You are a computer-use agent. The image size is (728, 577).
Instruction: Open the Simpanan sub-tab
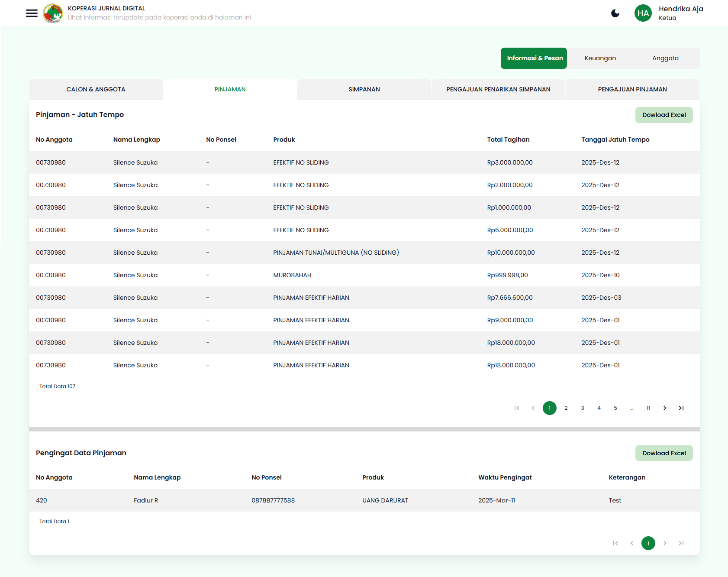[364, 89]
